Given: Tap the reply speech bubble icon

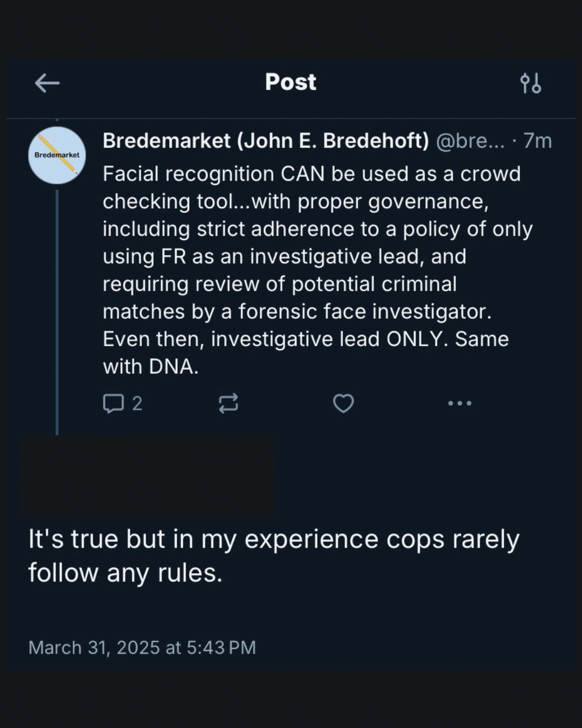Looking at the screenshot, I should [113, 403].
